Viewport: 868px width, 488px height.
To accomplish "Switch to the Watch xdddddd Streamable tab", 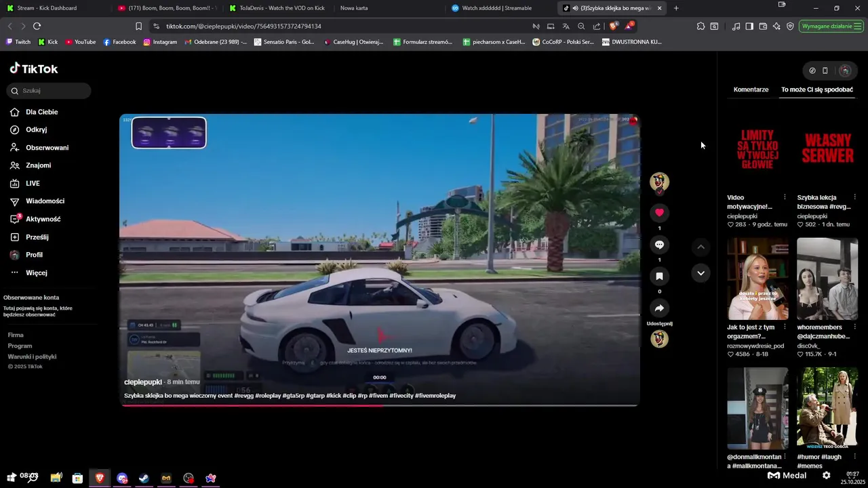I will pos(502,8).
